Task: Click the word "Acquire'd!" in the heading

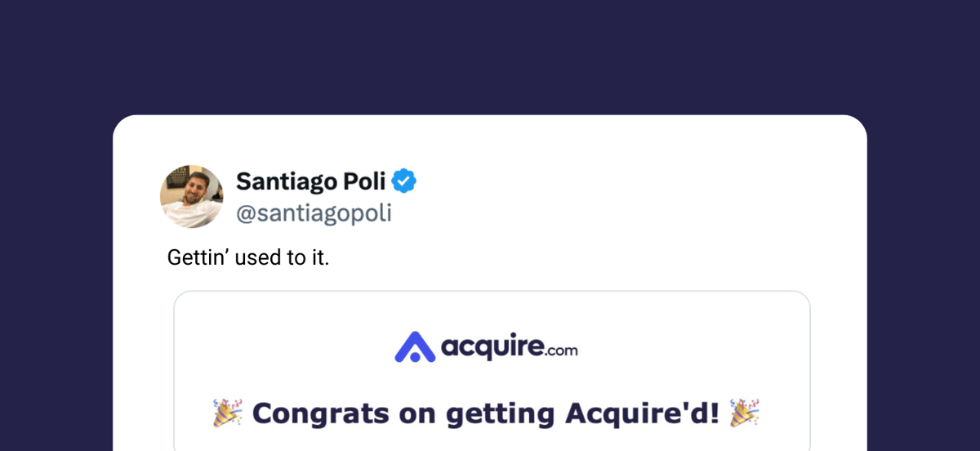Action: [642, 413]
